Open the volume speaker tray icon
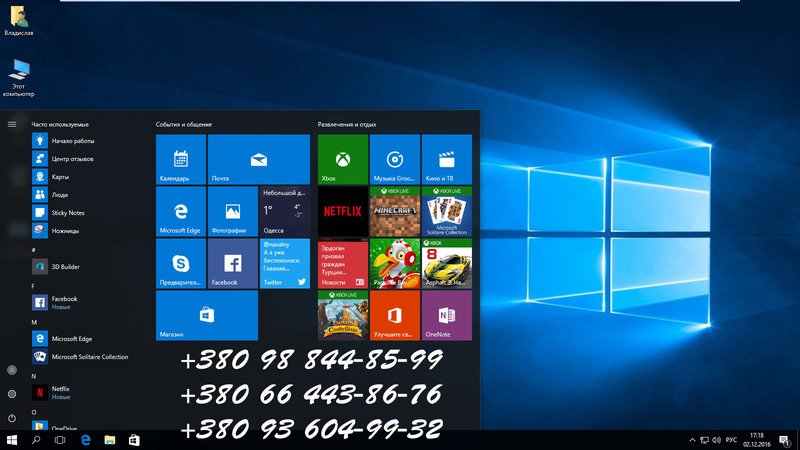Image resolution: width=800 pixels, height=450 pixels. 716,440
